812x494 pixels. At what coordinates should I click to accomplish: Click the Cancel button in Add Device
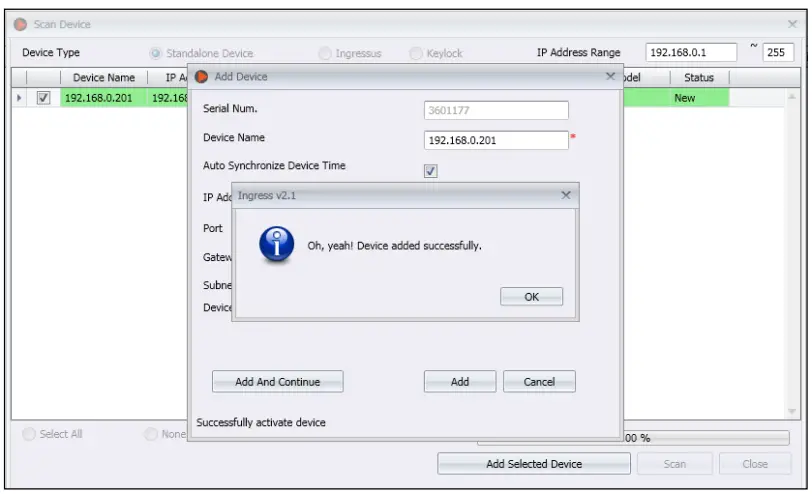coord(539,382)
